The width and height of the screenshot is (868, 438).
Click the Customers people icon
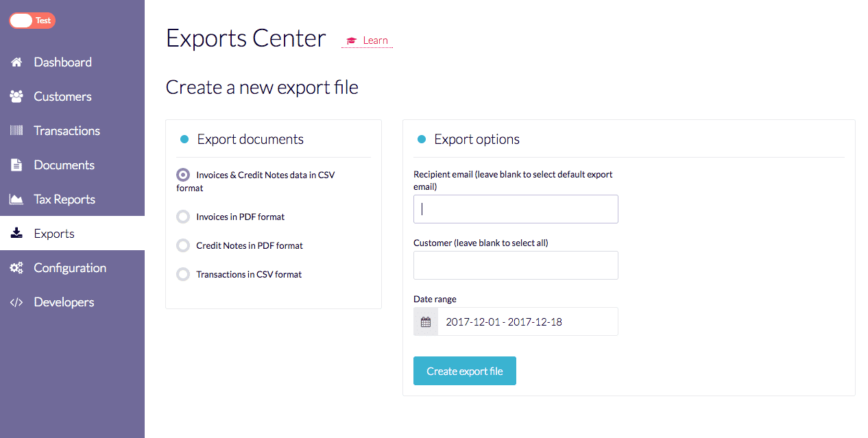(16, 97)
